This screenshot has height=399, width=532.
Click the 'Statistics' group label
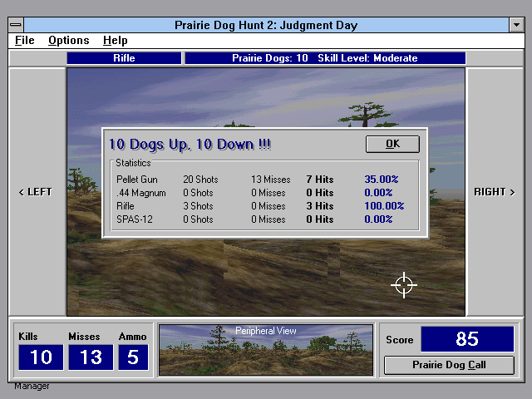pos(133,163)
